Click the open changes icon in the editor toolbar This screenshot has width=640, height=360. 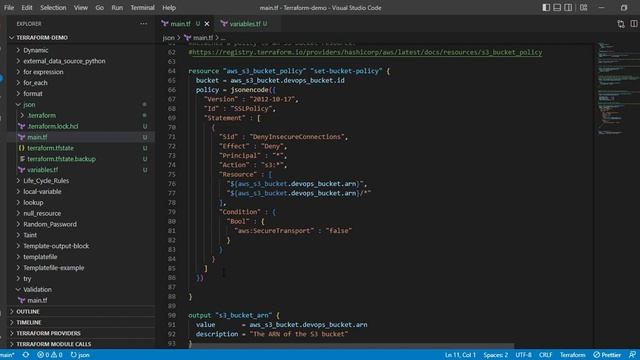click(x=621, y=24)
